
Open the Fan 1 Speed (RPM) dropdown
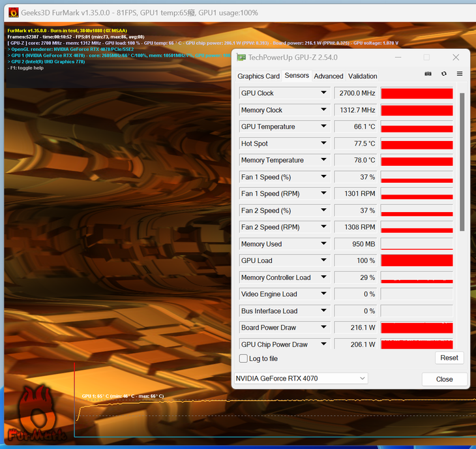[323, 193]
